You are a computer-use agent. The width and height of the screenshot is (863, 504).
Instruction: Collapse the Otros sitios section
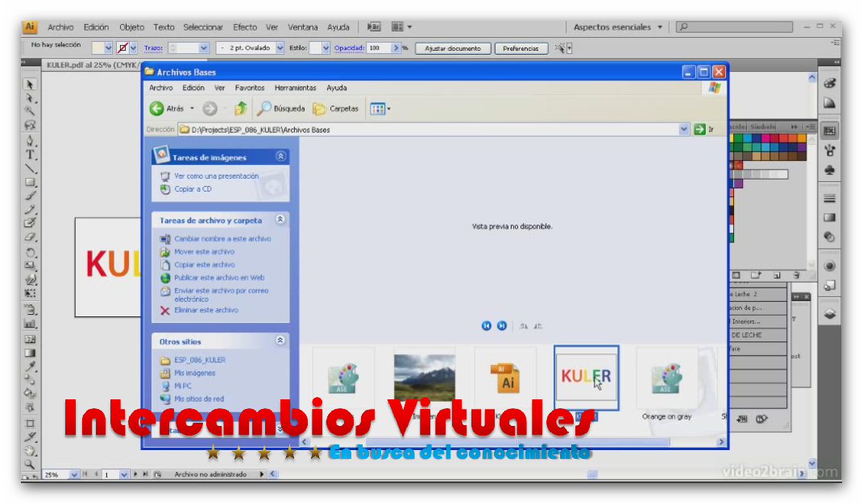tap(281, 341)
